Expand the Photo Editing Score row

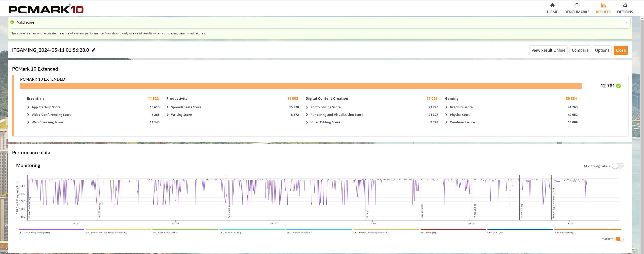307,107
